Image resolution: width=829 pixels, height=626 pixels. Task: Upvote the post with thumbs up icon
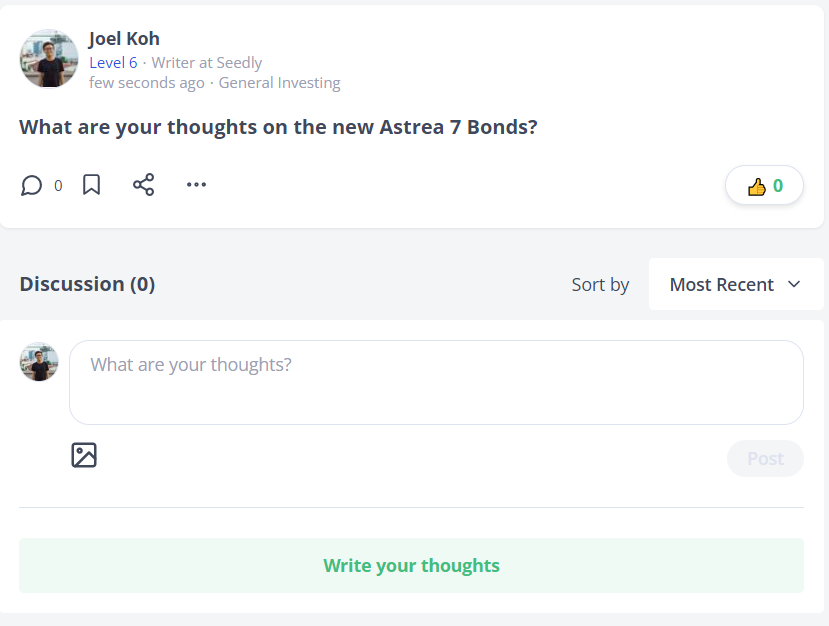pos(764,186)
